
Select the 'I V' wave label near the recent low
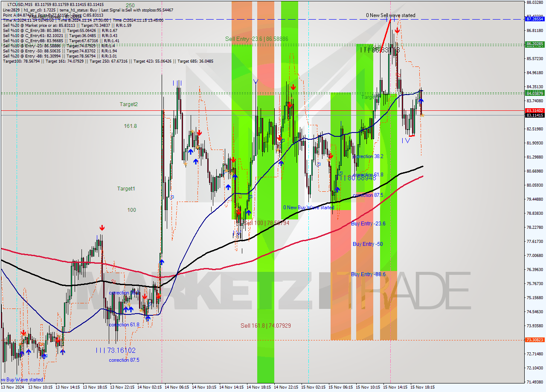point(406,140)
